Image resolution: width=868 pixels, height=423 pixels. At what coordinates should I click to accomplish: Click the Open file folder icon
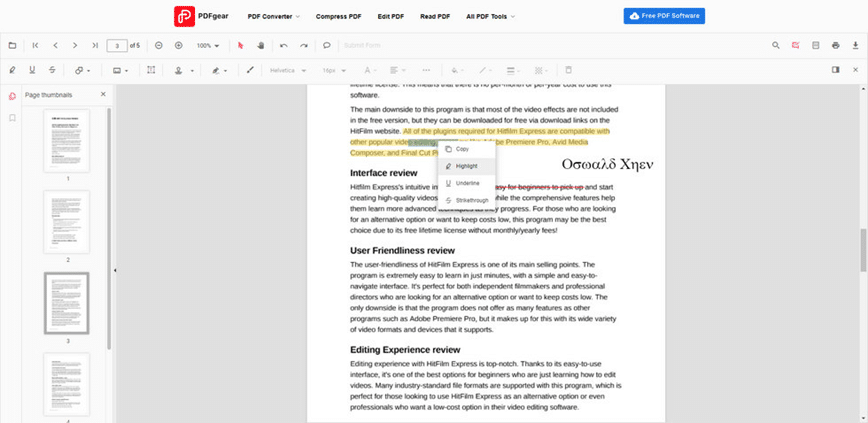(12, 45)
